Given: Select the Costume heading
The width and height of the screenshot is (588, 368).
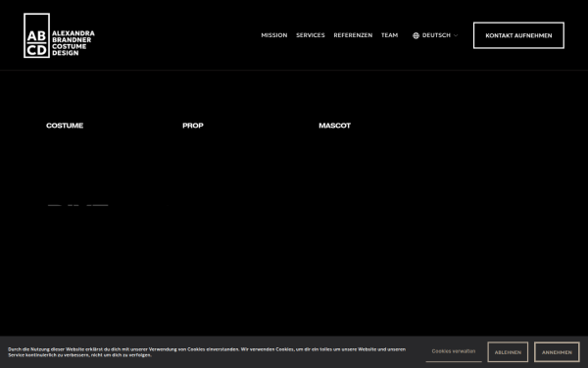Looking at the screenshot, I should (65, 126).
